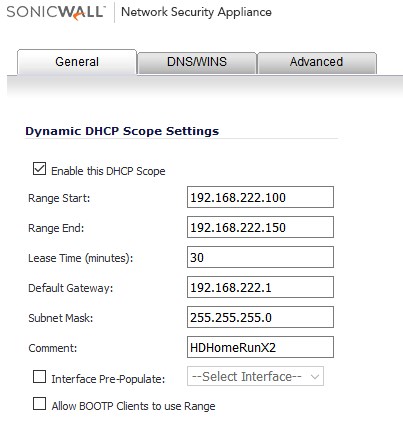Click the Enable this DHCP Scope label
The height and width of the screenshot is (421, 403).
(108, 171)
